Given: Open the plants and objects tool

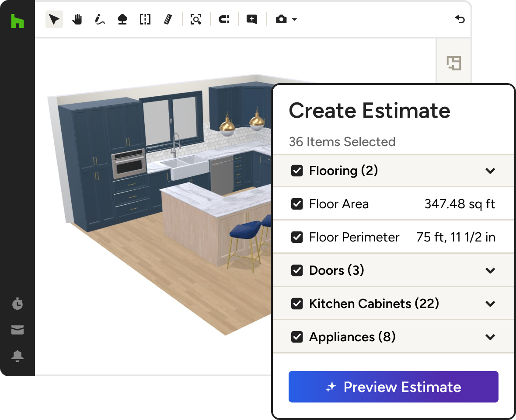Looking at the screenshot, I should click(x=122, y=19).
